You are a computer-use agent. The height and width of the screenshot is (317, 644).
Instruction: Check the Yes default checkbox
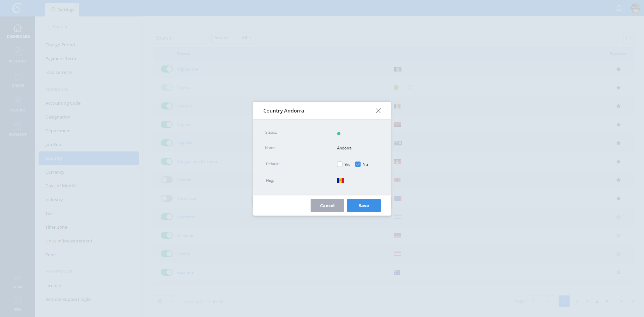tap(340, 164)
